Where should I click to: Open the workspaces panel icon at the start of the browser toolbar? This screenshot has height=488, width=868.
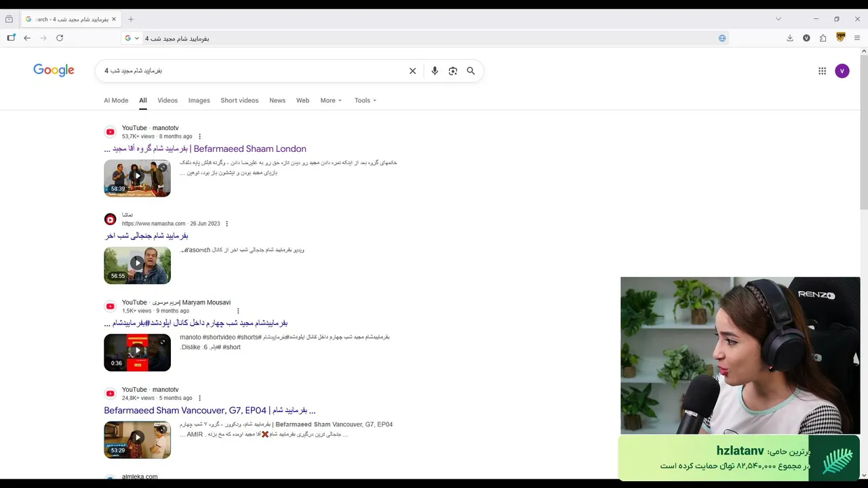[11, 38]
